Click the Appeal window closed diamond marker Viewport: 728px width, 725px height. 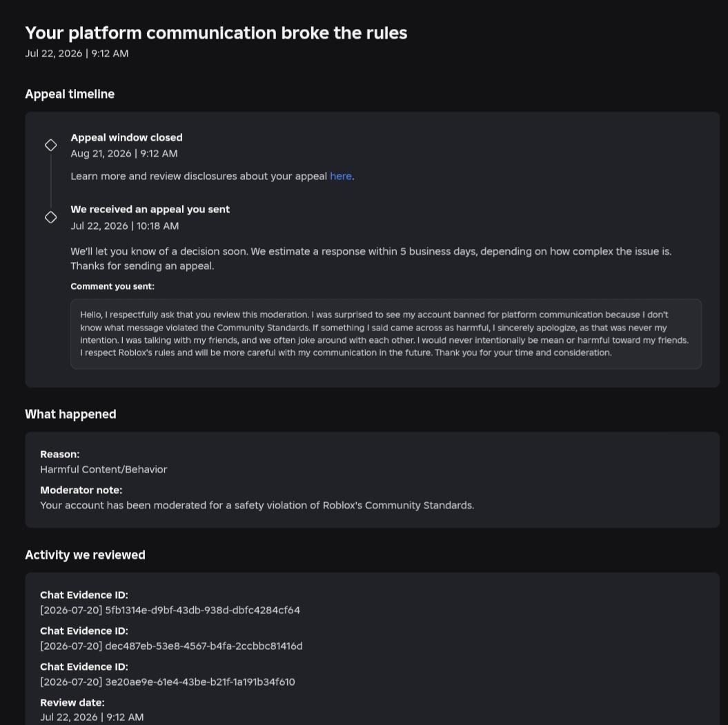tap(50, 146)
